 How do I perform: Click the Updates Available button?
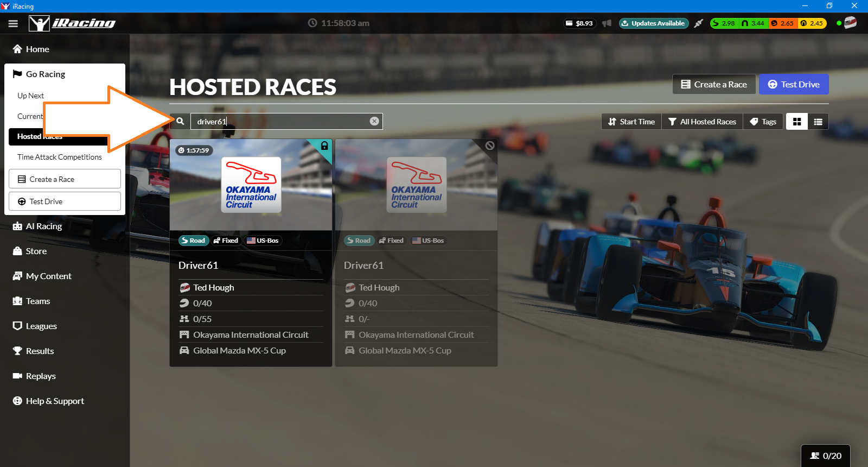tap(653, 23)
